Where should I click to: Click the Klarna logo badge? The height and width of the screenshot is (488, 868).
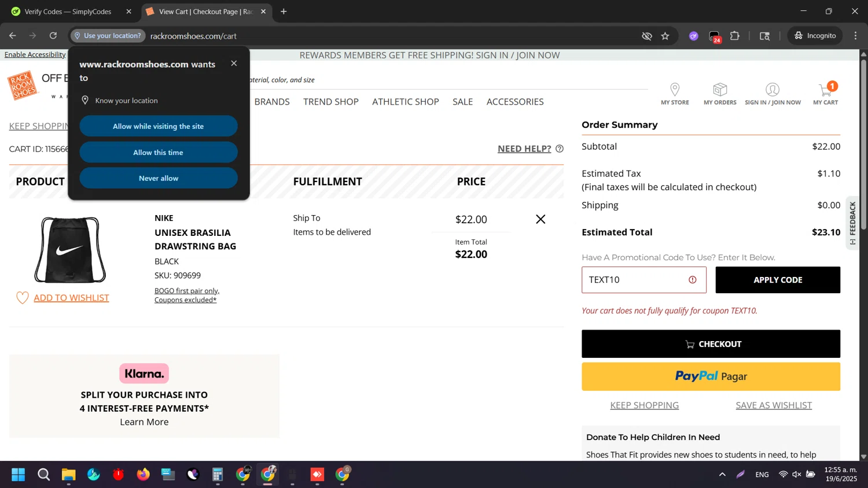144,374
